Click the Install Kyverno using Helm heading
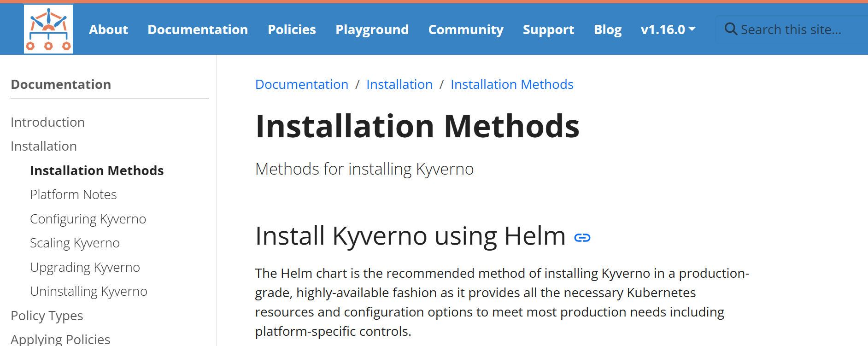 click(x=410, y=236)
